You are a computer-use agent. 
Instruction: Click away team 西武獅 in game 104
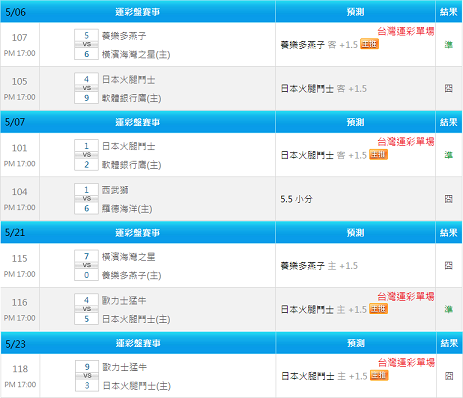coord(115,190)
